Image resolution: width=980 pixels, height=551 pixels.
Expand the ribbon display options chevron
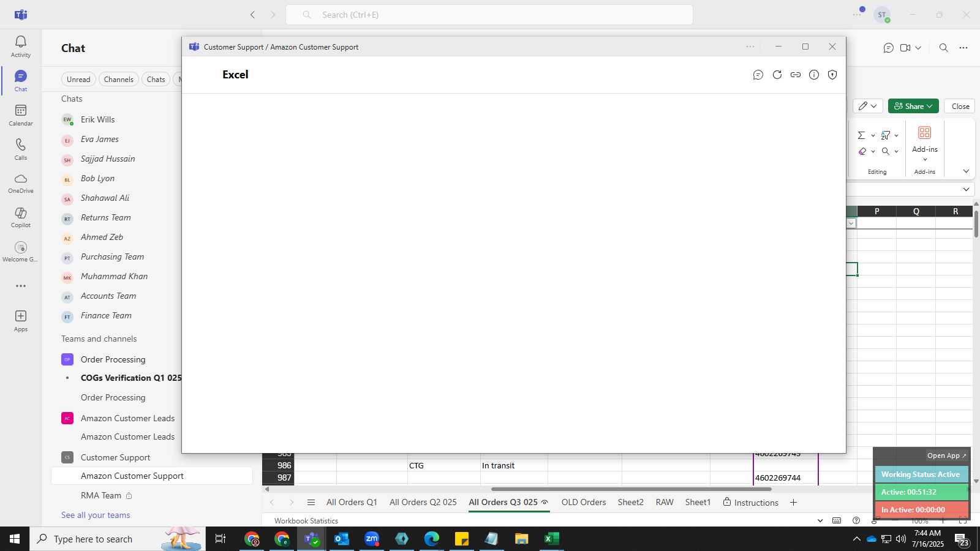point(966,171)
